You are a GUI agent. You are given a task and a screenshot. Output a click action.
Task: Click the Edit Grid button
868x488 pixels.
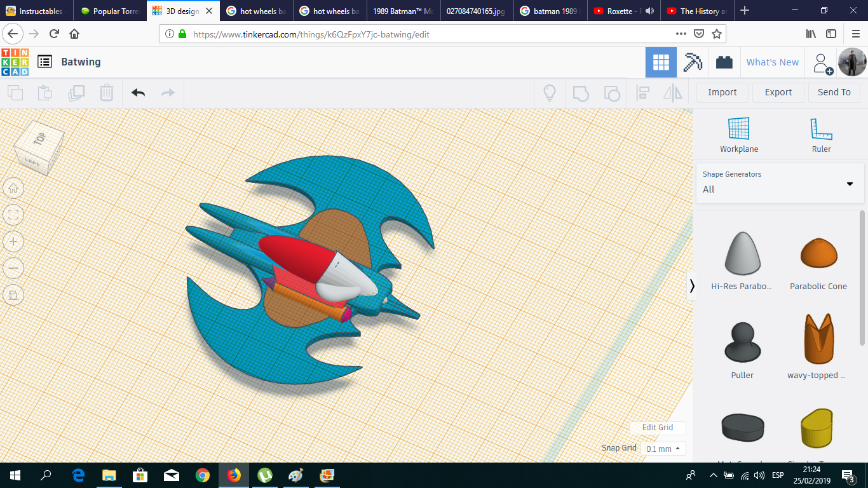pos(658,428)
